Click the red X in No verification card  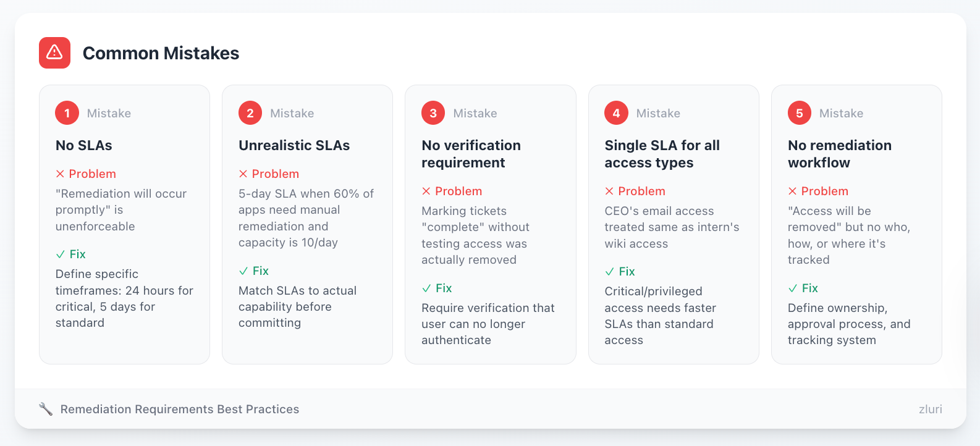pyautogui.click(x=426, y=191)
